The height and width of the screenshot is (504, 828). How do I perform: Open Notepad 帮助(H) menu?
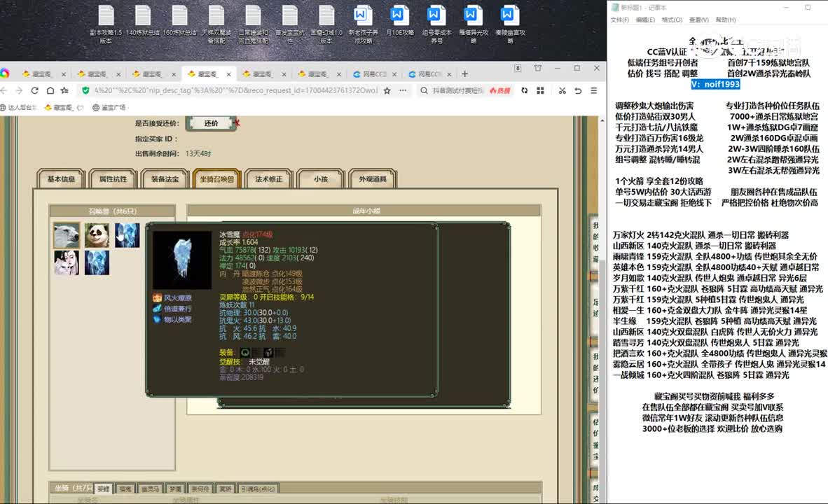click(726, 20)
